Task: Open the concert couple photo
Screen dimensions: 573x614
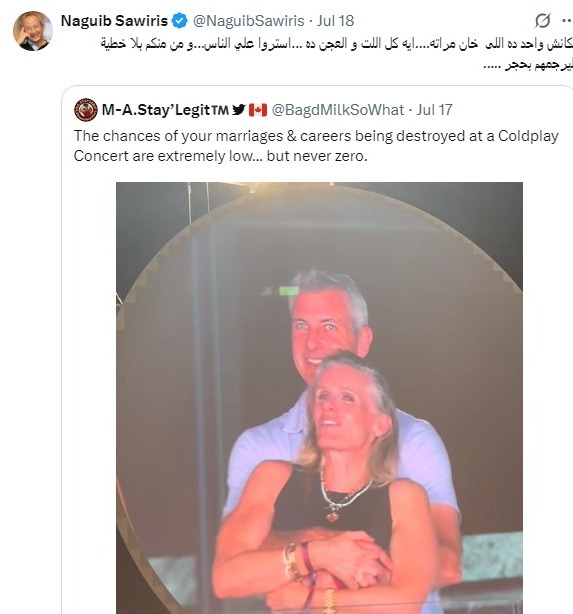Action: (319, 398)
